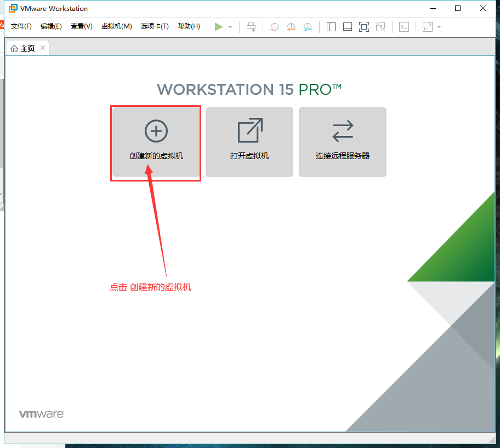Open the 查看(V) menu
This screenshot has width=500, height=448.
(x=81, y=26)
